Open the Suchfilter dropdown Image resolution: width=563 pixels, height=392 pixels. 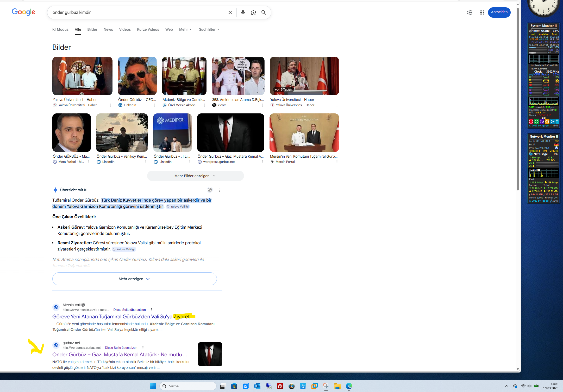coord(209,29)
